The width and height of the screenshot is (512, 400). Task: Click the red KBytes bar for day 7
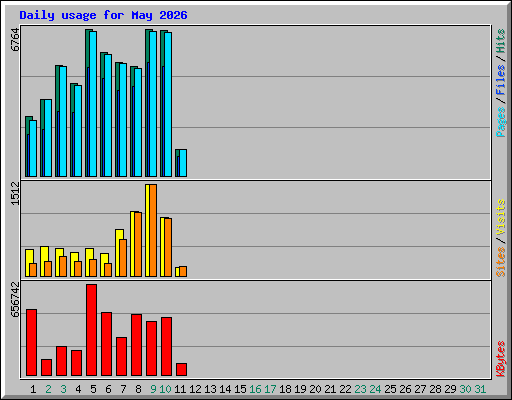122,357
